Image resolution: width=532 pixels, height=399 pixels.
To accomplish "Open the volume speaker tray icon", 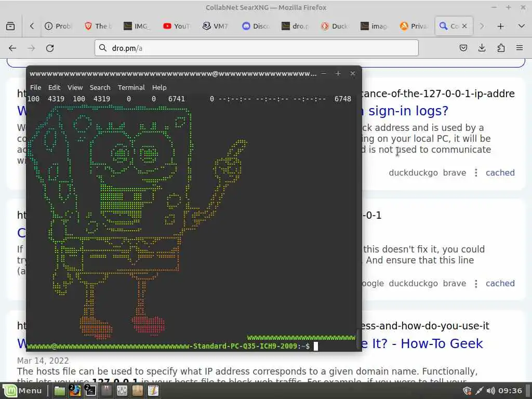I will pos(491,391).
